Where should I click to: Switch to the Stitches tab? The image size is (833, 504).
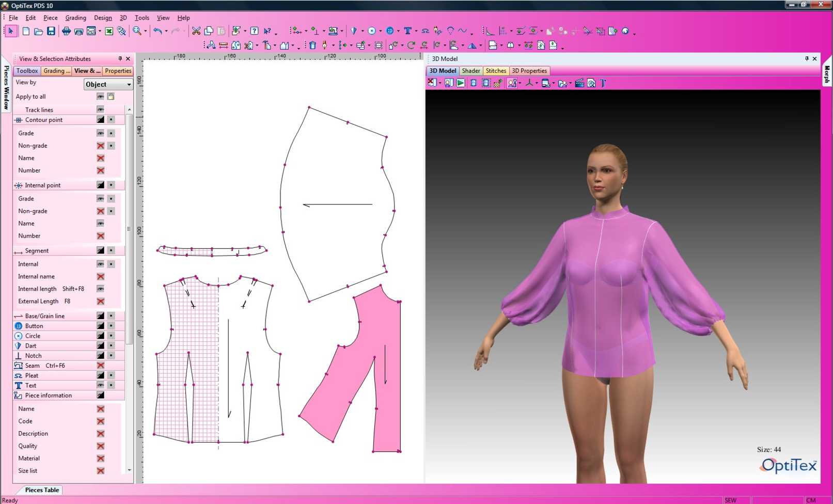coord(495,71)
